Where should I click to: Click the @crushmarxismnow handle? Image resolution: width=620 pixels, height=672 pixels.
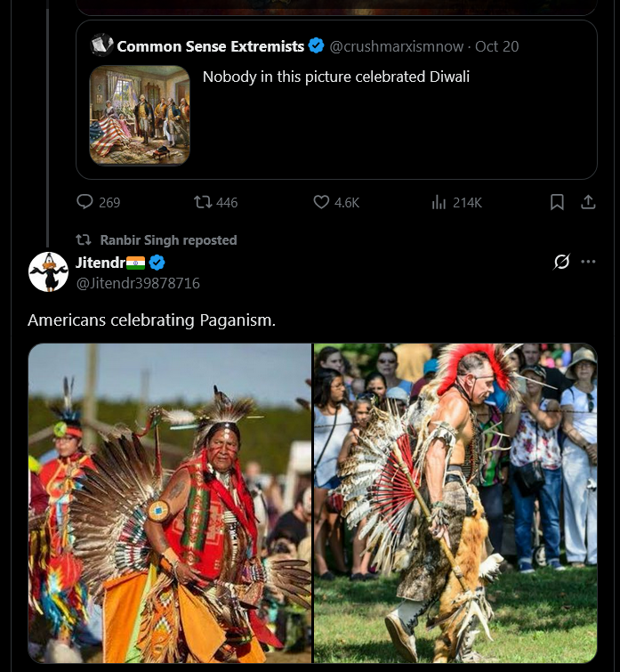click(399, 46)
